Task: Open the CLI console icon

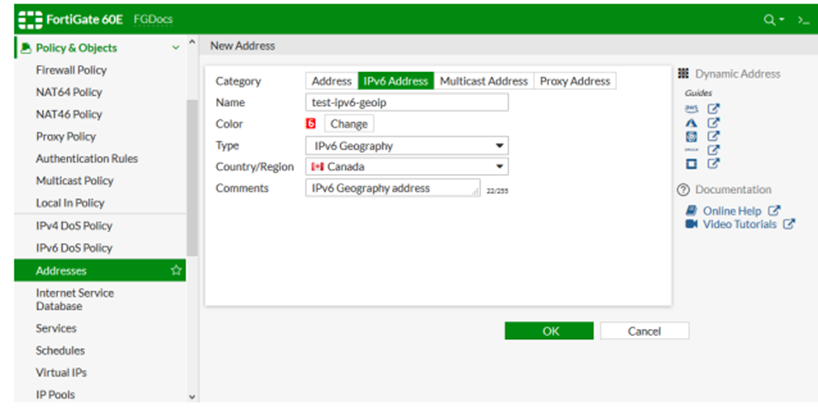Action: click(803, 19)
